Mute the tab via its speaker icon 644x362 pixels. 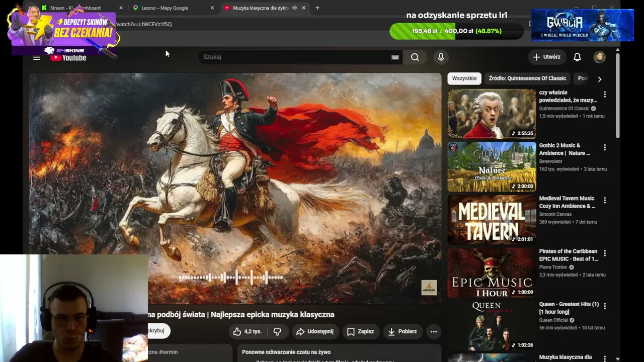(294, 8)
